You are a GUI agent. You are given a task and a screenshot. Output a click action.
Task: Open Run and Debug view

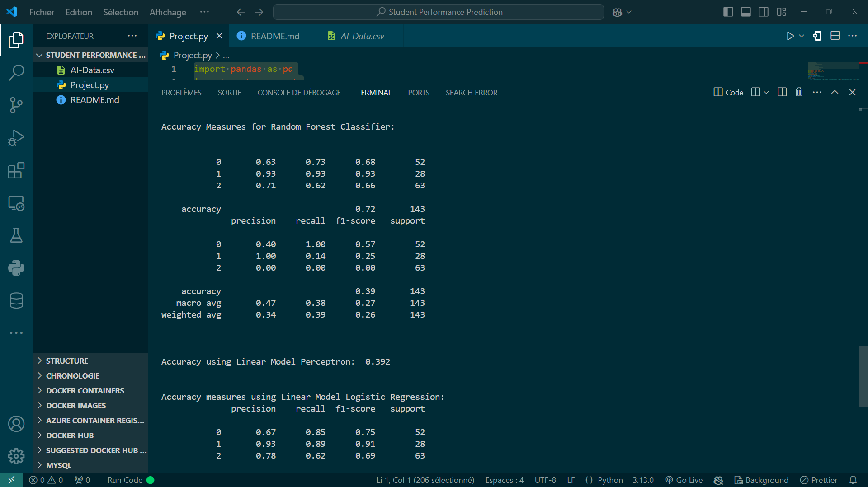pos(16,137)
